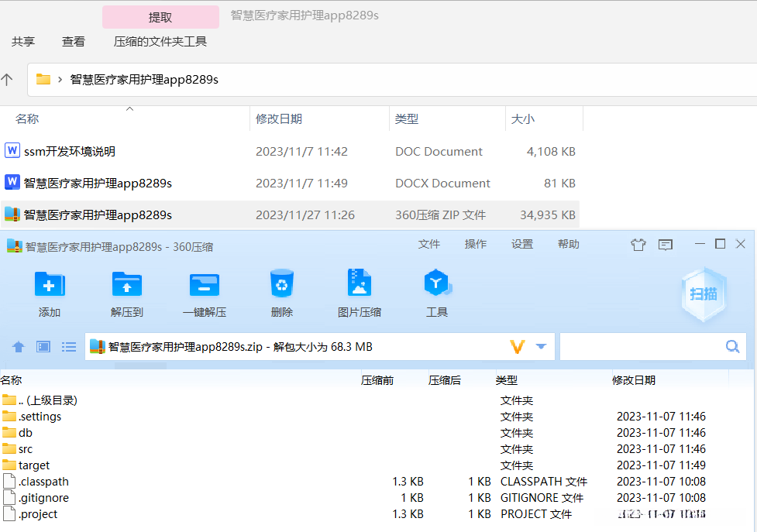Click the 扫描 scan badge
Viewport: 757px width, 532px height.
(x=704, y=293)
